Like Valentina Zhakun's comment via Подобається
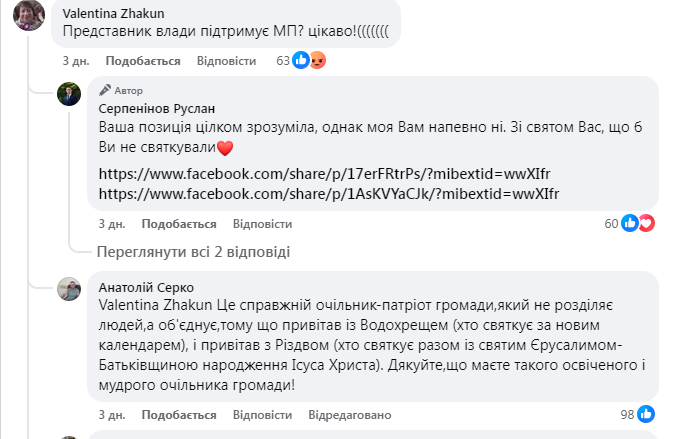 (x=143, y=61)
